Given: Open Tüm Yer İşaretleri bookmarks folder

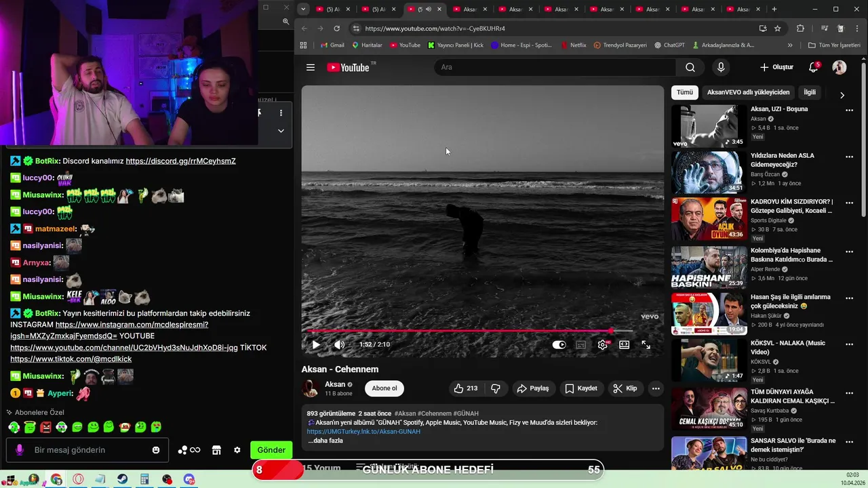Looking at the screenshot, I should (835, 45).
